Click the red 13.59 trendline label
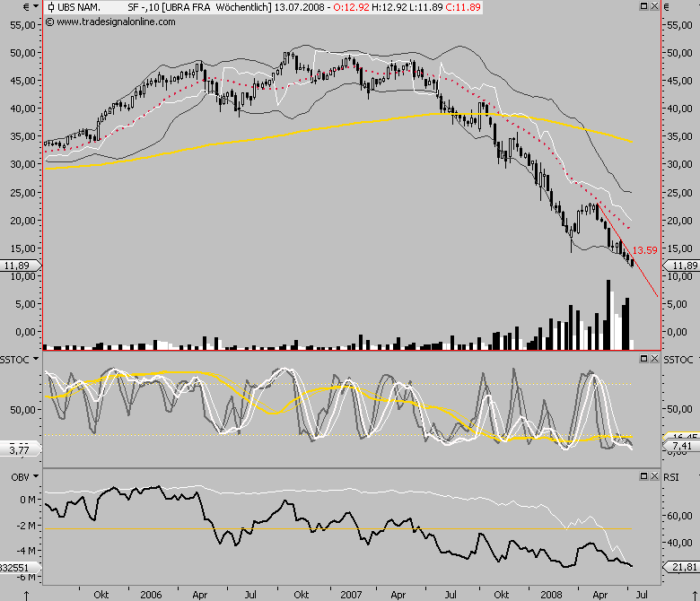This screenshot has height=601, width=700. 645,250
